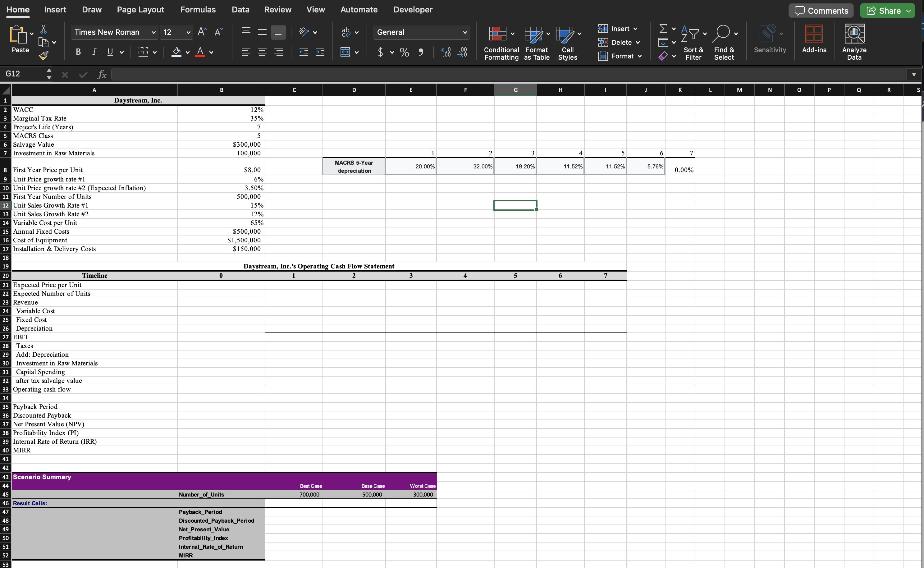
Task: Apply Percent Style to the selected cell
Action: click(404, 52)
